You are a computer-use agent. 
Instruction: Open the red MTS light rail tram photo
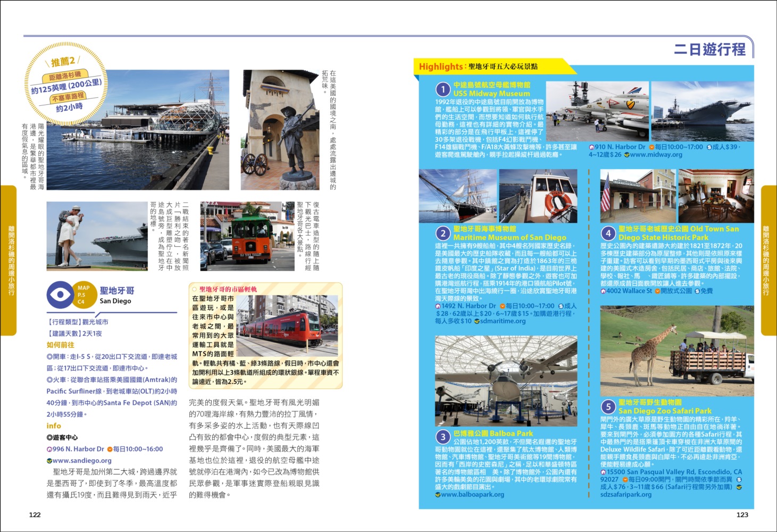click(287, 325)
